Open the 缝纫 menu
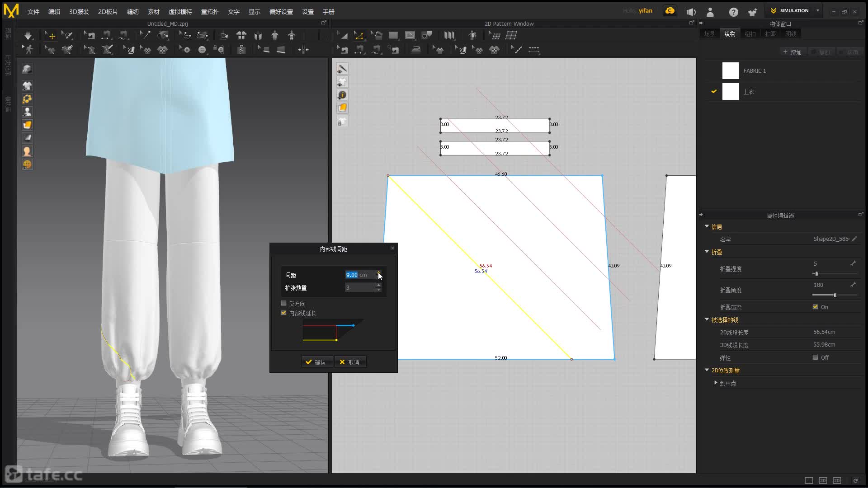The width and height of the screenshot is (868, 488). click(x=133, y=12)
